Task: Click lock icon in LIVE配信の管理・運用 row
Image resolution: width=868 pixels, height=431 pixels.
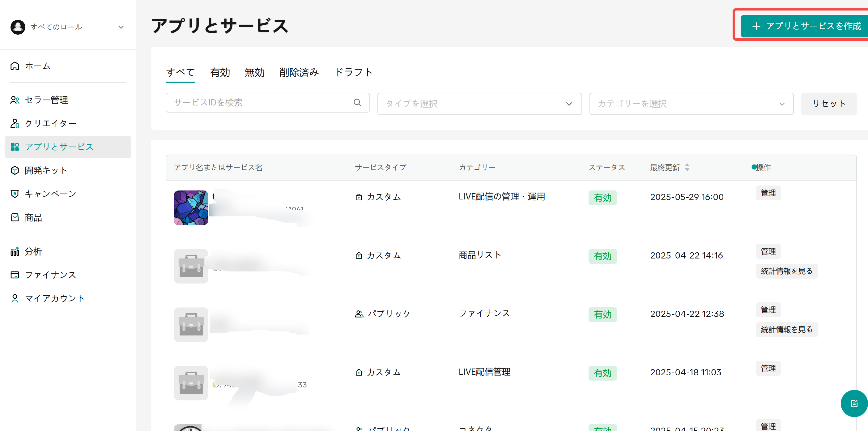Action: [x=359, y=197]
